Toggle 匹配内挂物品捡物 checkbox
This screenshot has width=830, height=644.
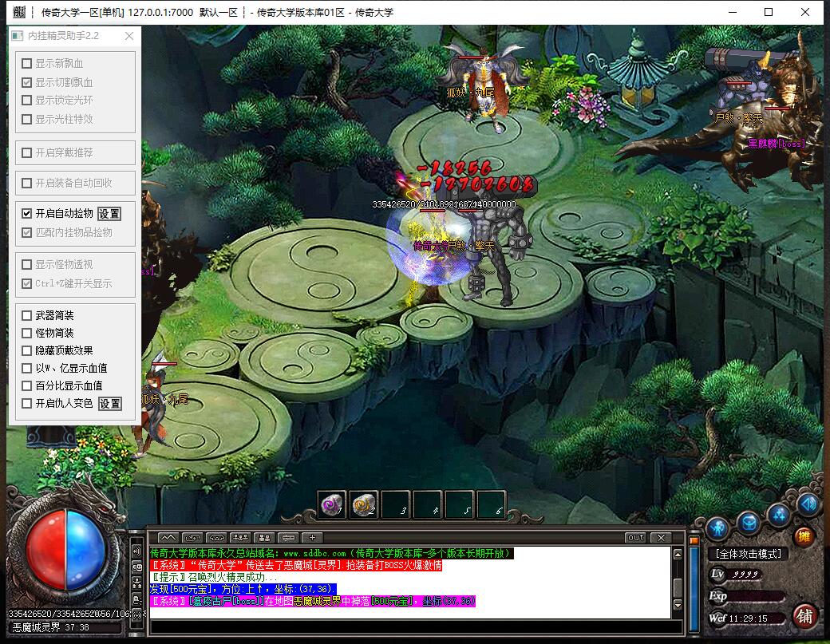[x=26, y=232]
